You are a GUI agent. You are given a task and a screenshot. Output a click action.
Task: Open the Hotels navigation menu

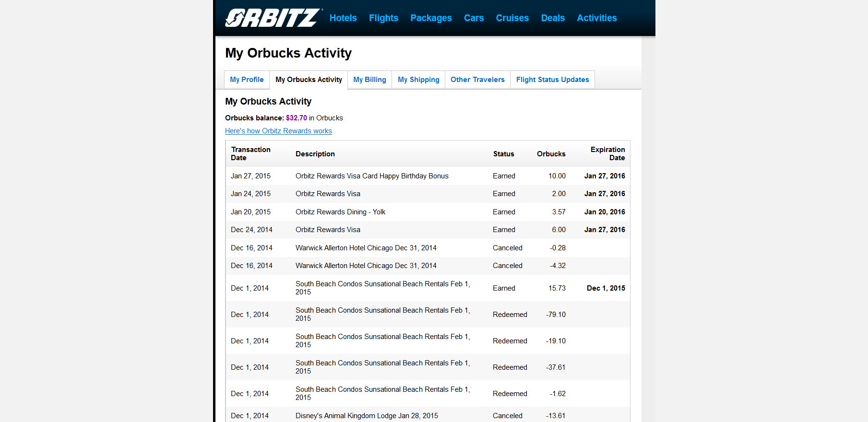pyautogui.click(x=343, y=18)
